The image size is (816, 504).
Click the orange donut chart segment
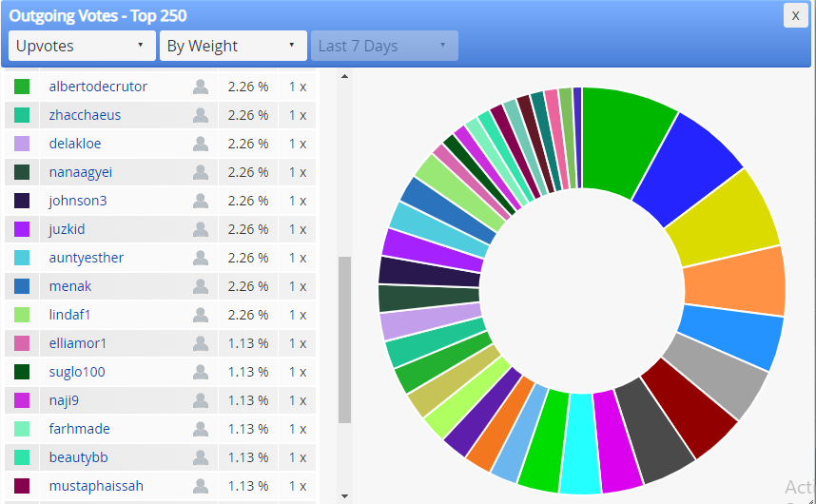[x=735, y=282]
